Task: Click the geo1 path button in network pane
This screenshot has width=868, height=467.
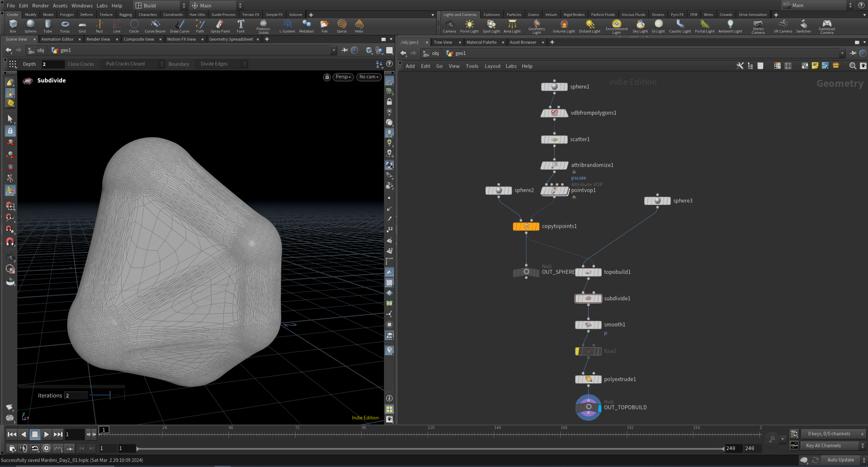Action: tap(457, 53)
